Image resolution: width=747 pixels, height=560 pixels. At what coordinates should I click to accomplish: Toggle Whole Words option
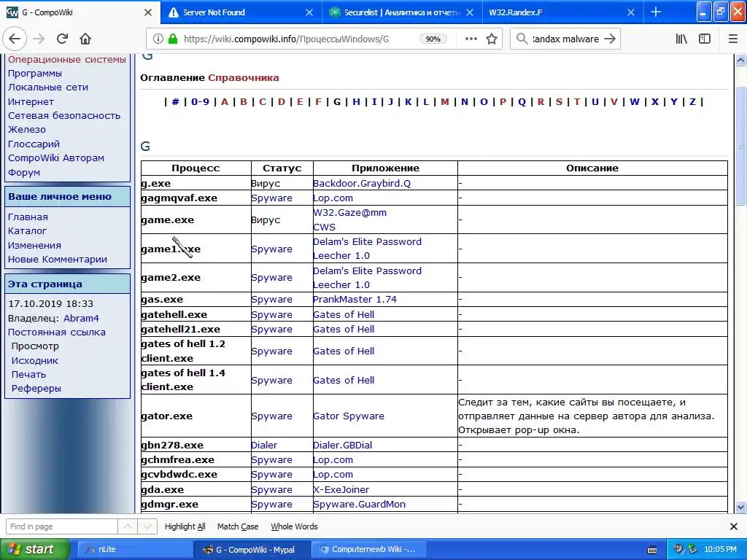tap(294, 526)
